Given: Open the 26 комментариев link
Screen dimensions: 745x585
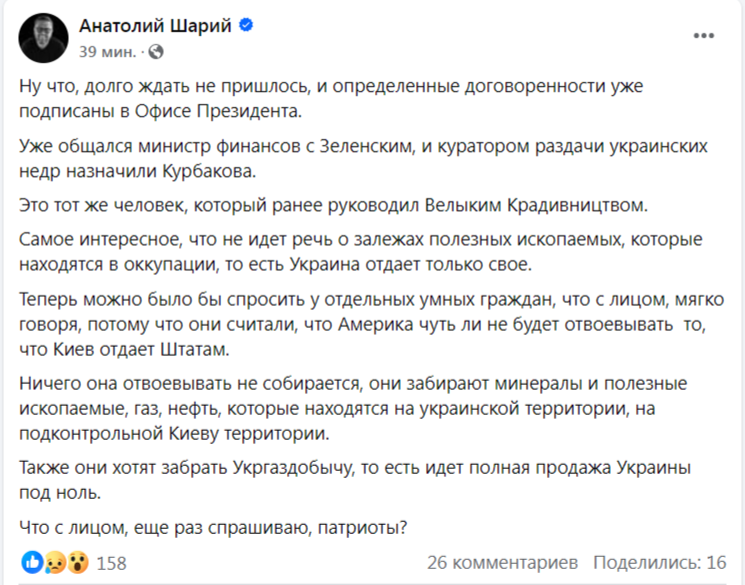Looking at the screenshot, I should coord(502,562).
